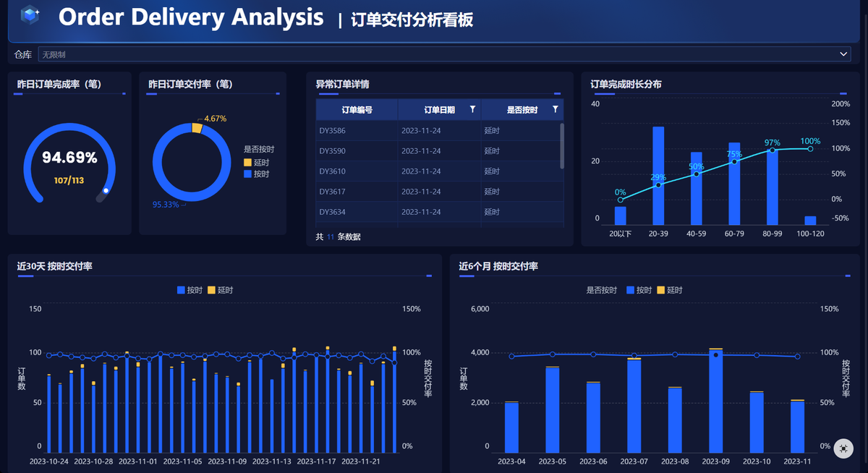Click the 2023-11-21 axis label
Screen dimensions: 868x473
362,461
